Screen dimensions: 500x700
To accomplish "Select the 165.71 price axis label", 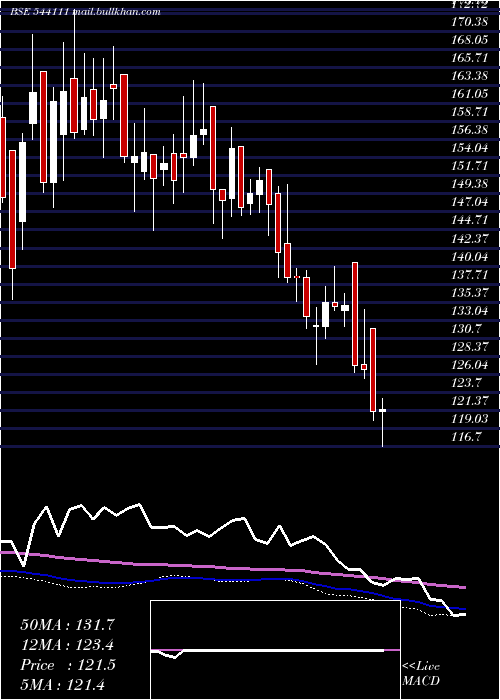I will 469,58.
